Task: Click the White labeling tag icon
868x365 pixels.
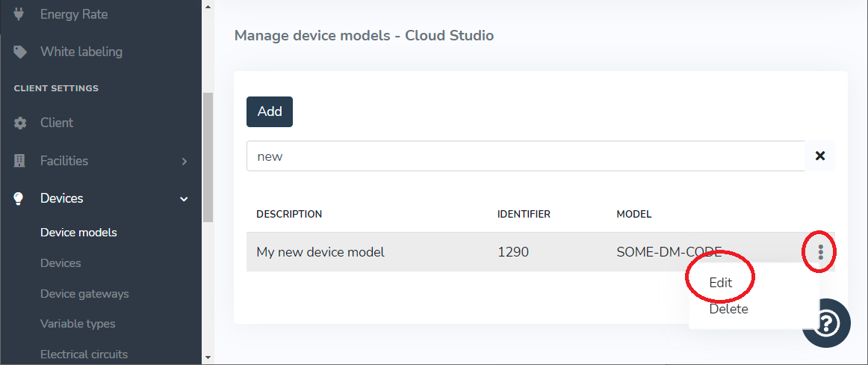Action: (20, 52)
